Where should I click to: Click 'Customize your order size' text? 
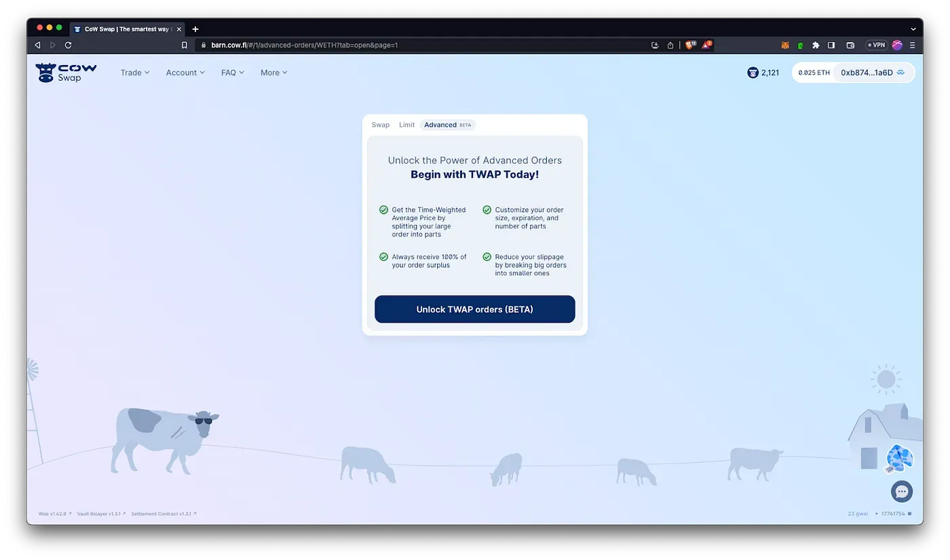[529, 218]
